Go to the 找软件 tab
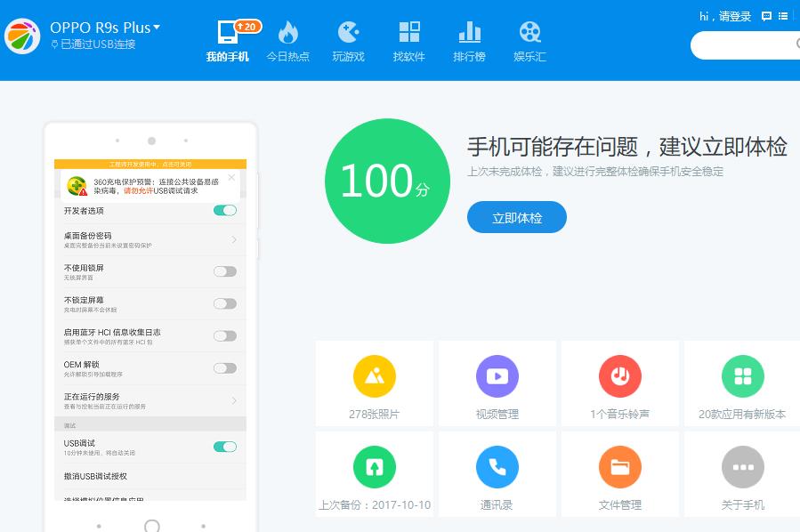Viewport: 800px width, 532px height. click(x=408, y=42)
